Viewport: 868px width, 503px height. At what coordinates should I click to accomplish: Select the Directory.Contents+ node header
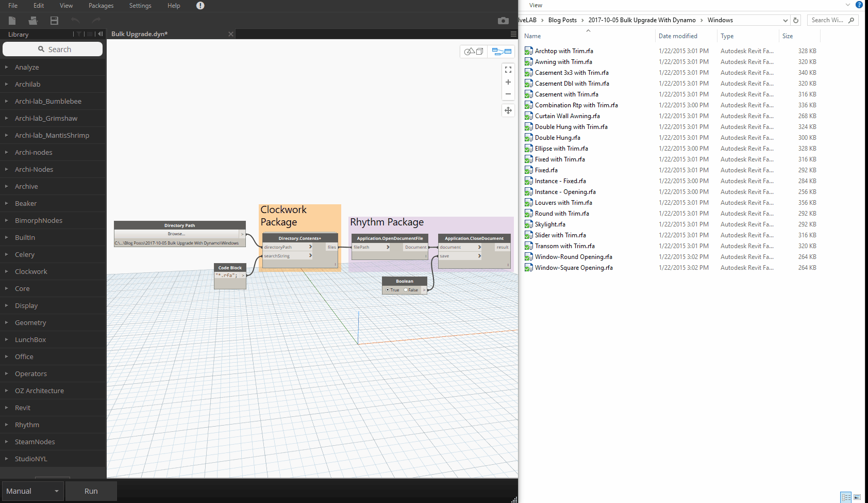[300, 238]
